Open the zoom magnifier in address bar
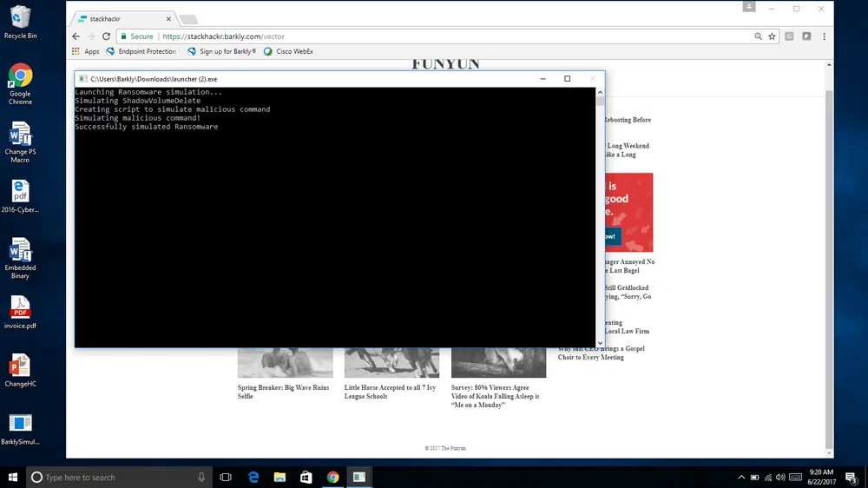This screenshot has height=488, width=868. coord(758,36)
